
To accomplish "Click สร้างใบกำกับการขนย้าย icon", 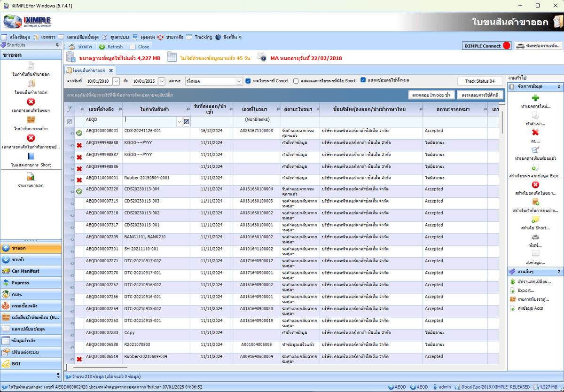I will [535, 202].
